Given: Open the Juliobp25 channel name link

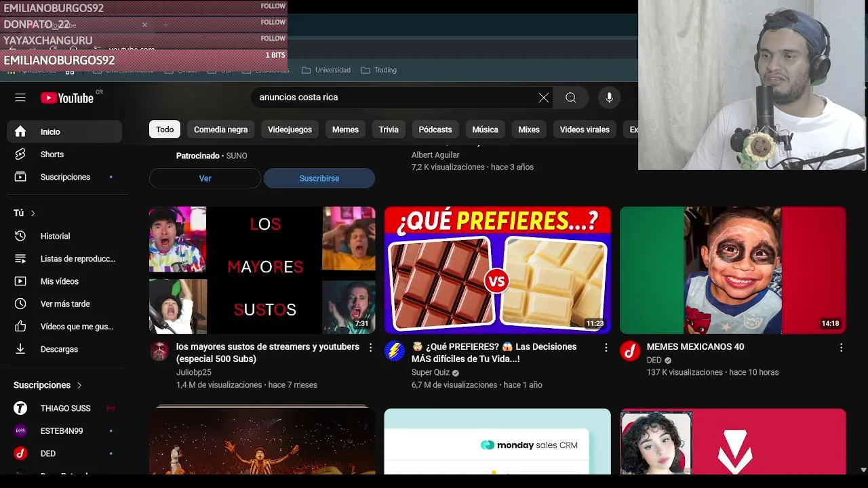Looking at the screenshot, I should (x=194, y=372).
